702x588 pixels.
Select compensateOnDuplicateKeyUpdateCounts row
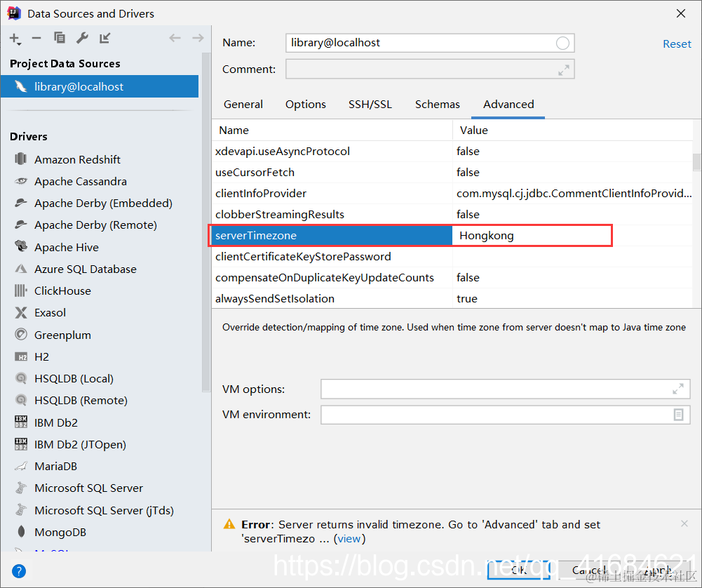point(452,278)
